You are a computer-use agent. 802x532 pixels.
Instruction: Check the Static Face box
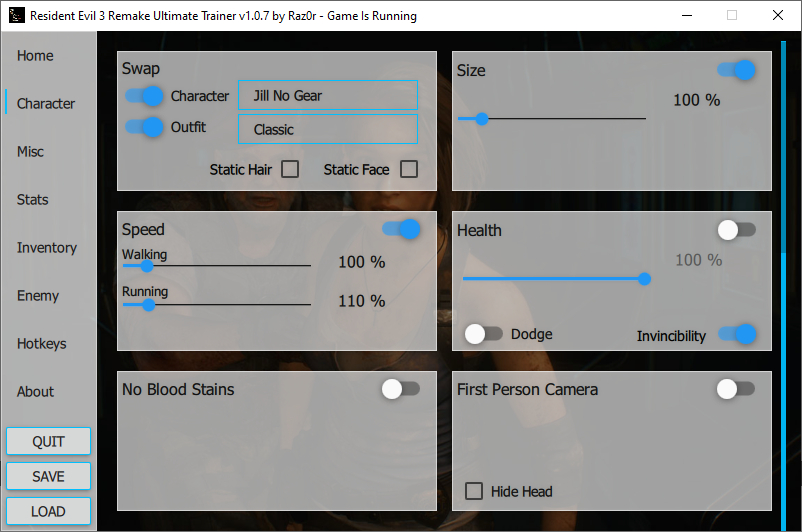click(409, 169)
